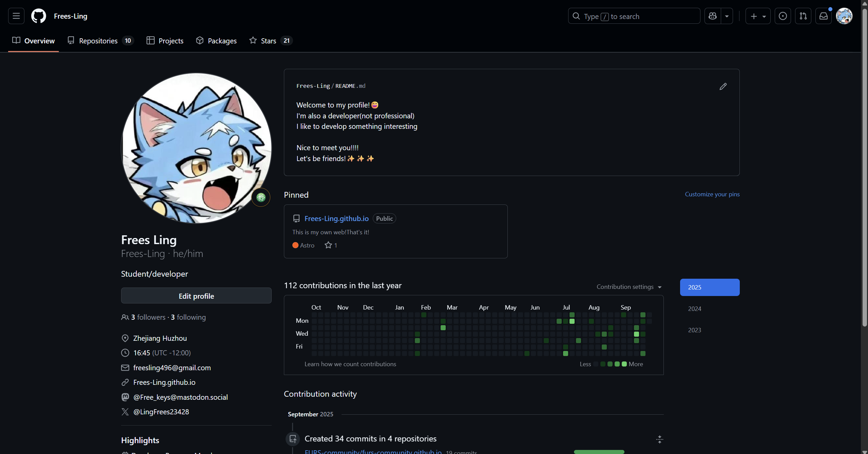Click the brightest green July contribution square
868x454 pixels.
tap(572, 321)
